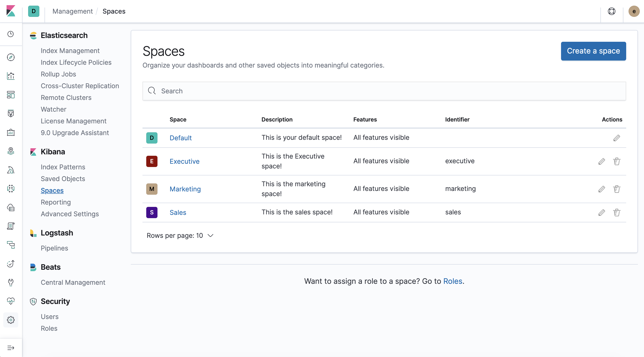Follow the Roles link in footer text
644x357 pixels.
[453, 281]
